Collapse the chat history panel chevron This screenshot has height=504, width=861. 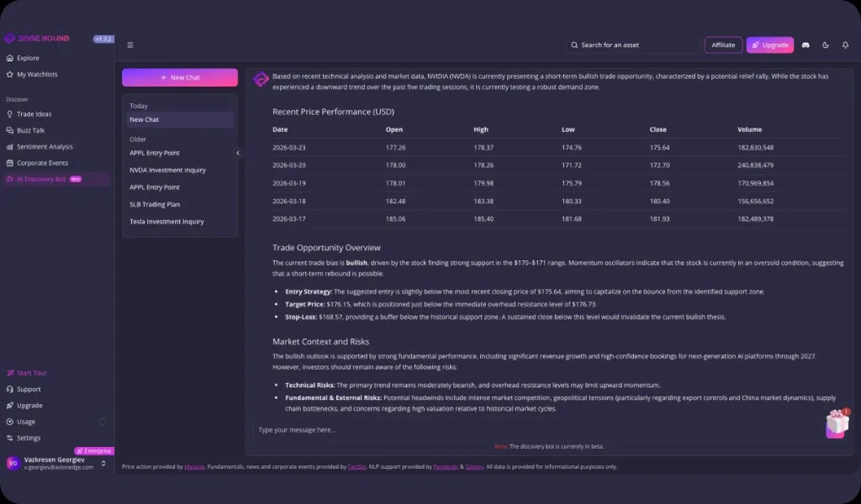click(238, 154)
